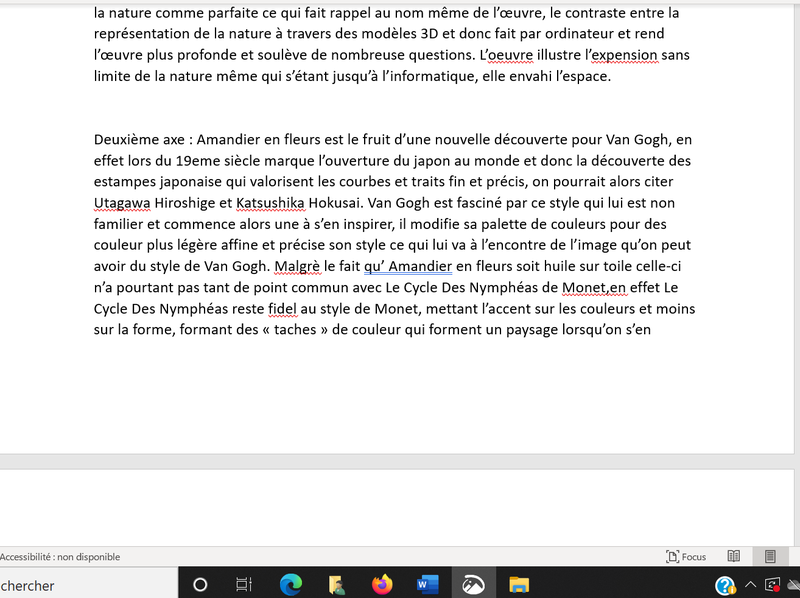Switch to Word taskbar icon
This screenshot has height=598, width=800.
coord(428,585)
